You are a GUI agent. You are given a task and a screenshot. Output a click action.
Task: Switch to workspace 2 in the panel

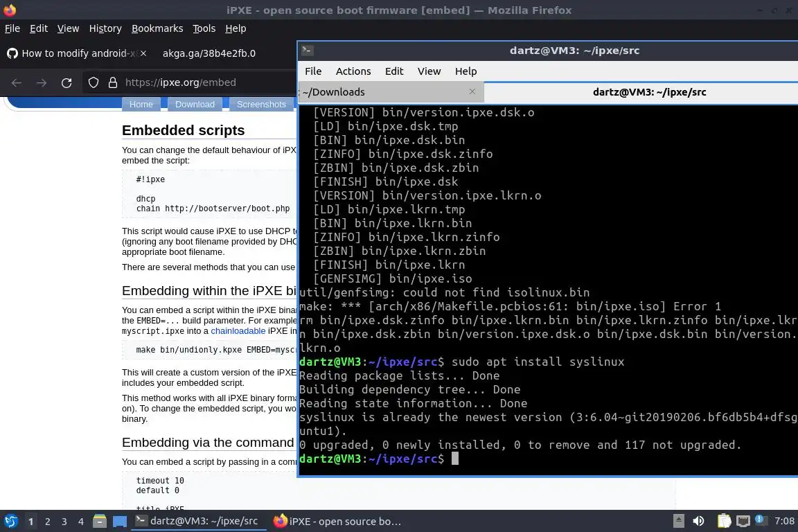pyautogui.click(x=48, y=522)
